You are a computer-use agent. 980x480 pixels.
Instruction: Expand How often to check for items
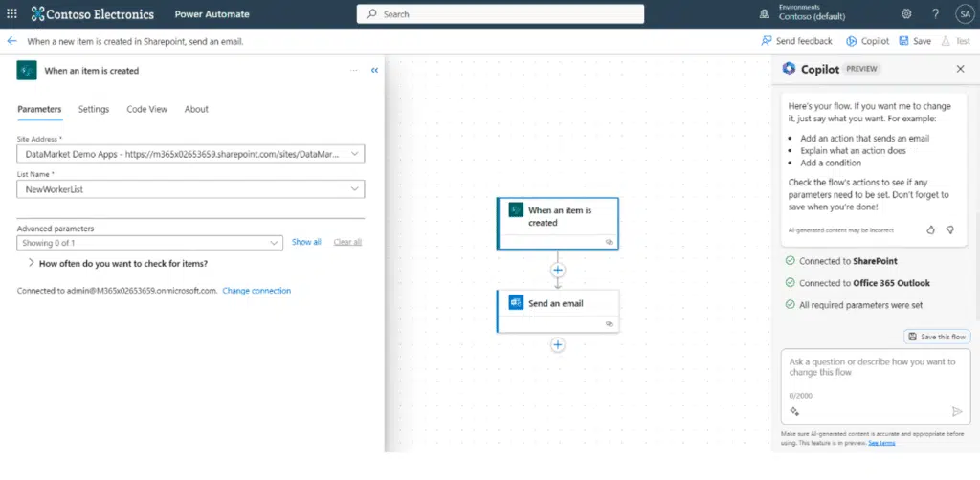coord(118,263)
